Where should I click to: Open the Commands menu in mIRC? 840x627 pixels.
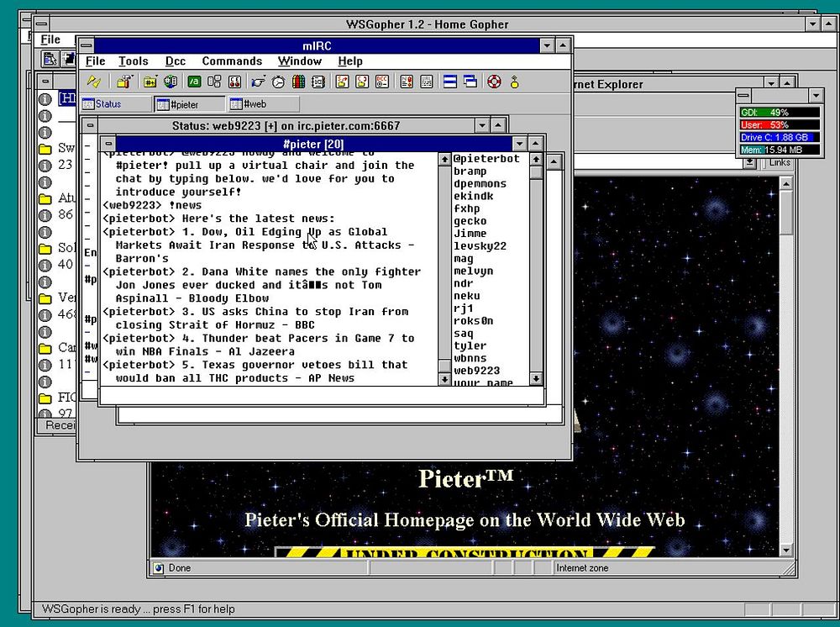click(x=232, y=61)
